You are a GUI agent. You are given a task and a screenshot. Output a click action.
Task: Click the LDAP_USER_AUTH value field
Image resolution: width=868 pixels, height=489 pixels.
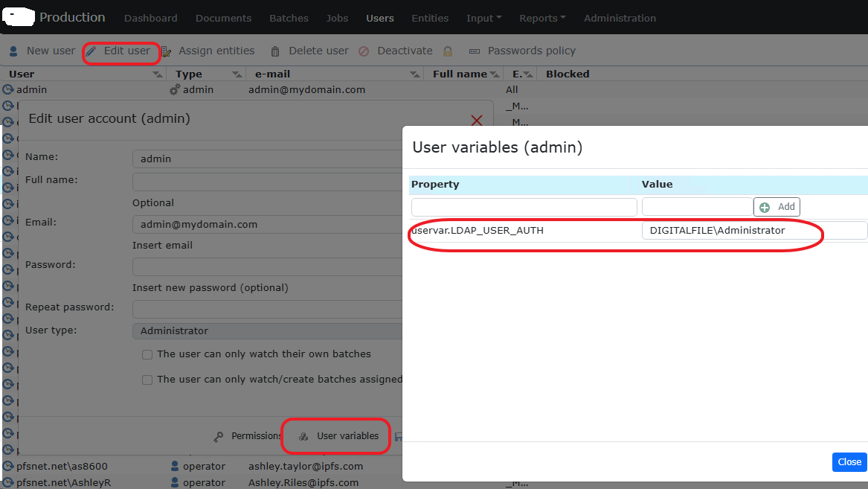pyautogui.click(x=753, y=231)
